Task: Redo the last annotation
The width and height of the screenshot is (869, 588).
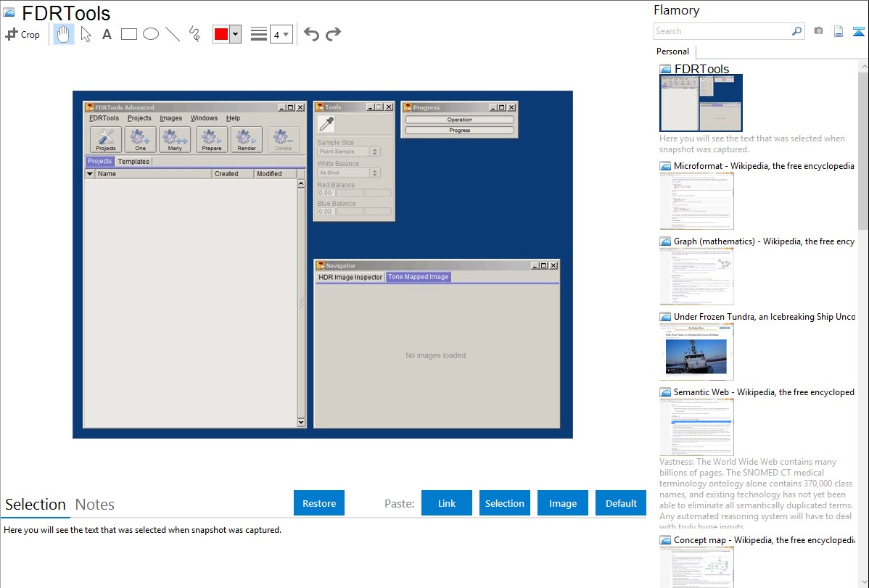Action: coord(333,34)
